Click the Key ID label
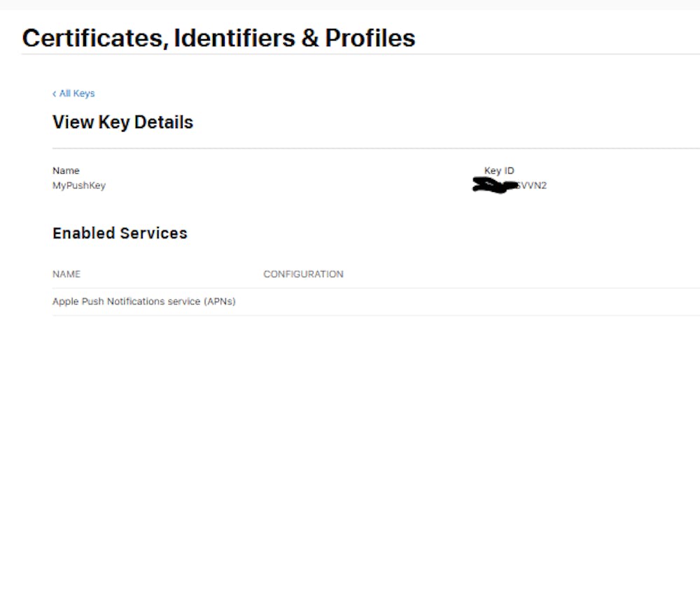This screenshot has height=589, width=700. [x=499, y=171]
